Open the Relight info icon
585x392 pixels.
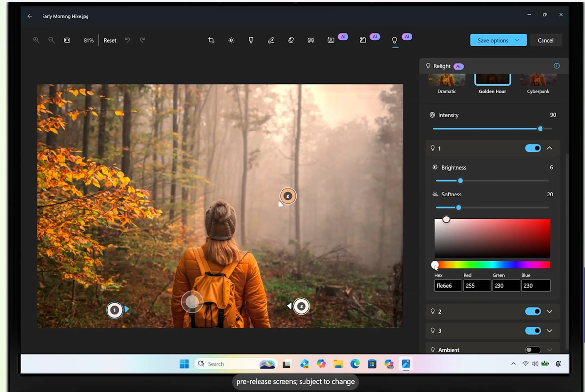(x=557, y=65)
